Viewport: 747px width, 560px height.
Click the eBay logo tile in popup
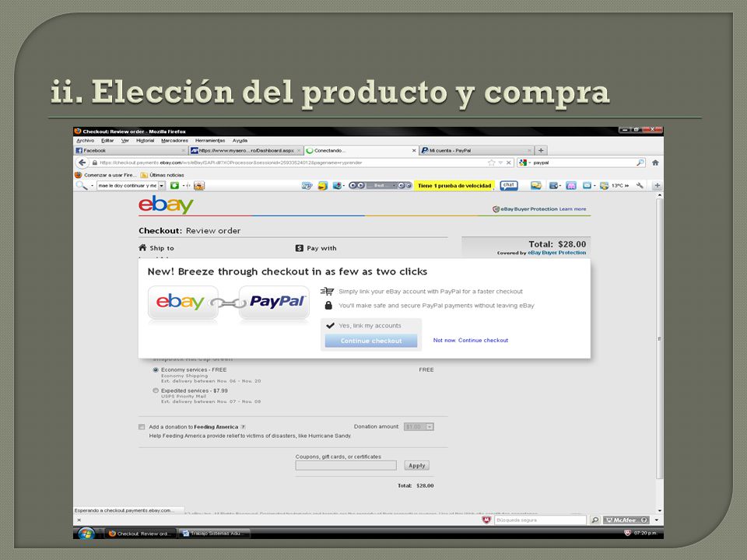coord(182,302)
